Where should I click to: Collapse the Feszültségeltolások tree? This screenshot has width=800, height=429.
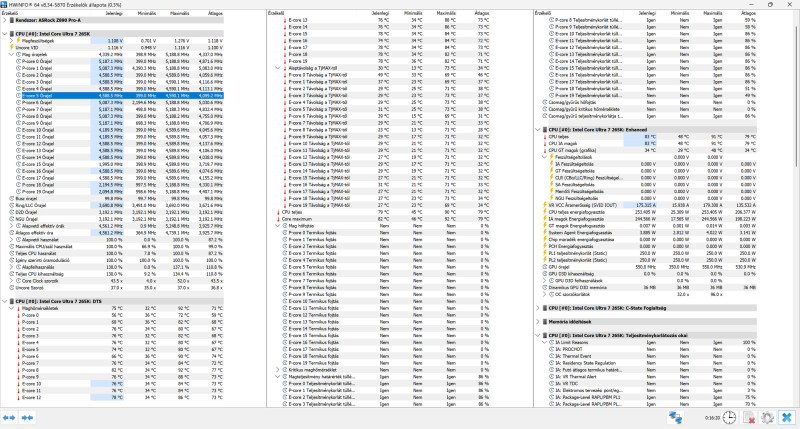[x=544, y=157]
